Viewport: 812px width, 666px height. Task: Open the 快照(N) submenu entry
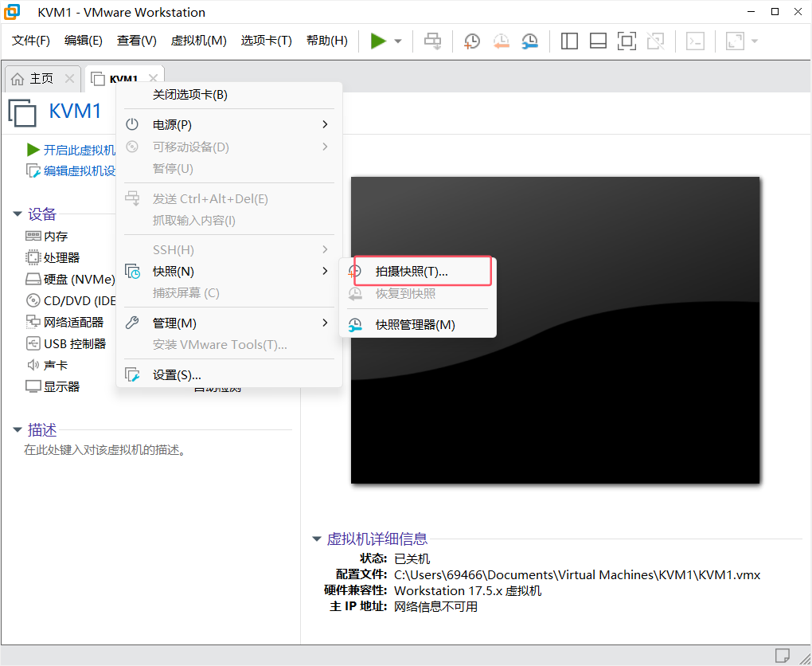pyautogui.click(x=229, y=272)
